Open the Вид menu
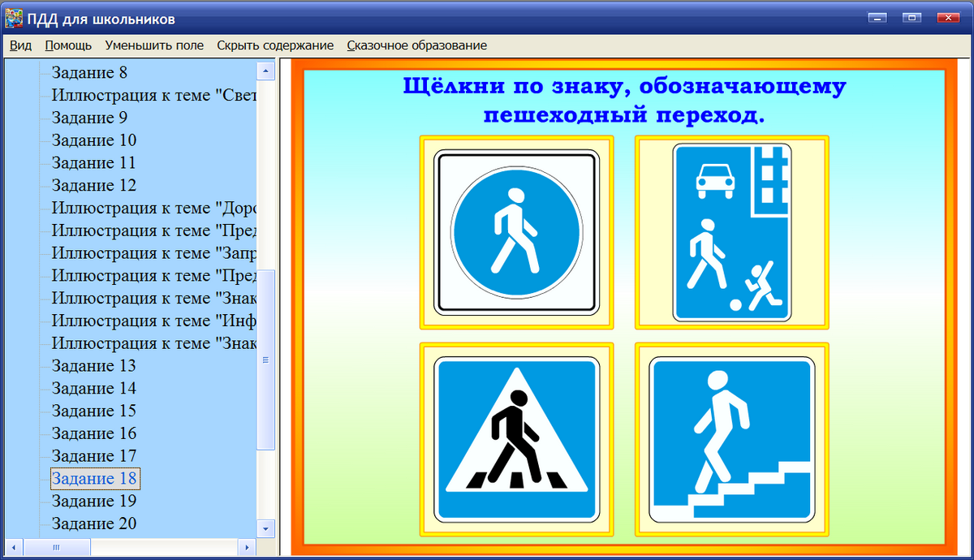 (x=19, y=45)
